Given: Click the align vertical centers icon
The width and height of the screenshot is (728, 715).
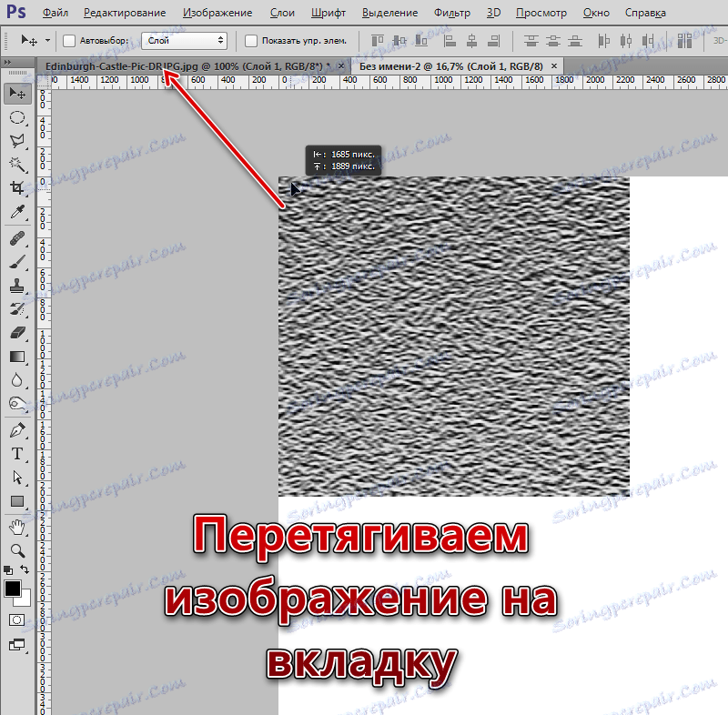Looking at the screenshot, I should 399,41.
